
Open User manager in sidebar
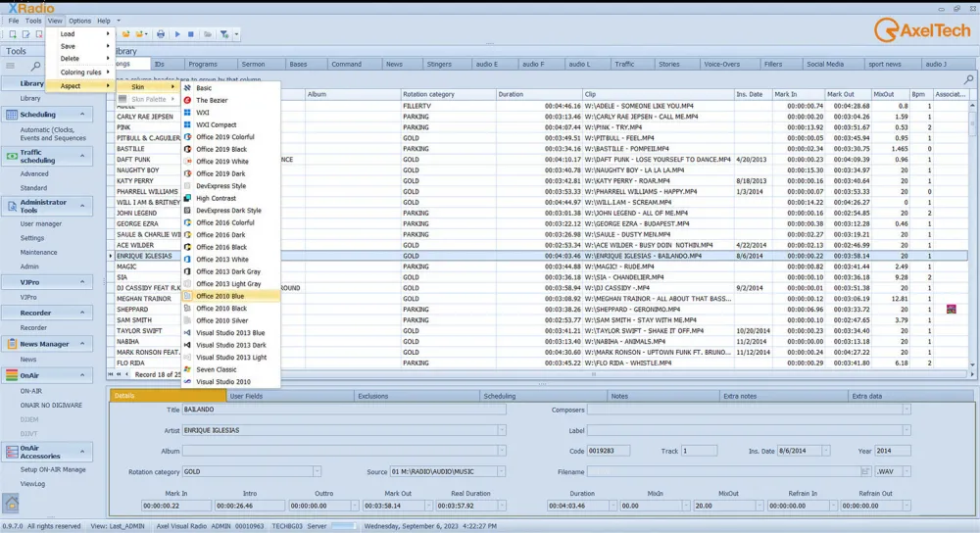pos(41,223)
